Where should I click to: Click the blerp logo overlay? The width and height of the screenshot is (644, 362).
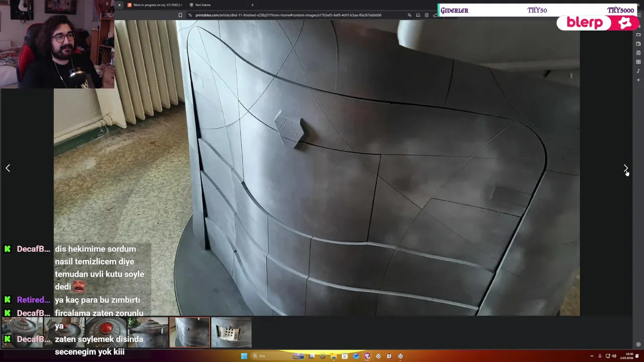(584, 23)
